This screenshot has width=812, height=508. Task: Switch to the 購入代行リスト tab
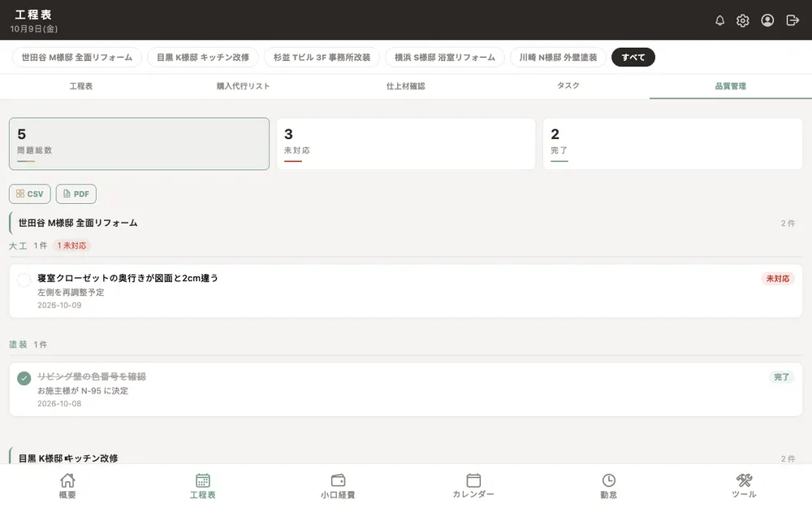point(244,86)
